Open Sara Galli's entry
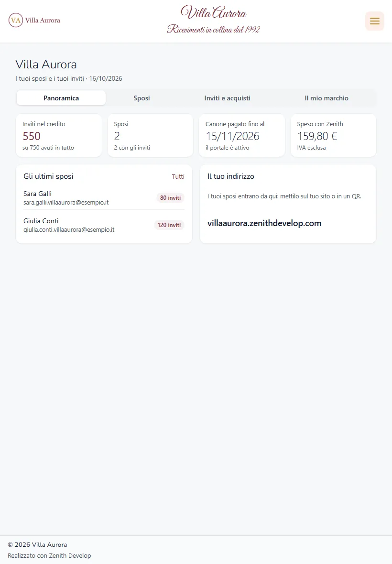Viewport: 392px width, 564px height. [x=104, y=198]
